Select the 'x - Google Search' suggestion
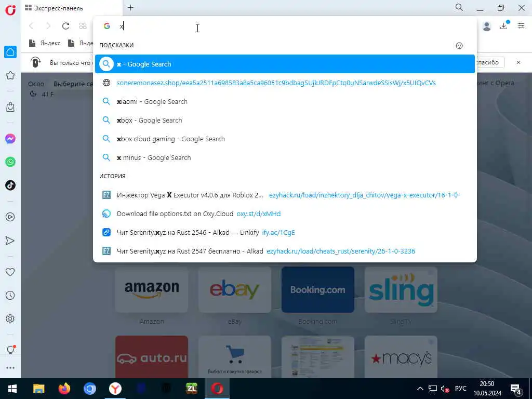This screenshot has height=399, width=532. click(285, 64)
